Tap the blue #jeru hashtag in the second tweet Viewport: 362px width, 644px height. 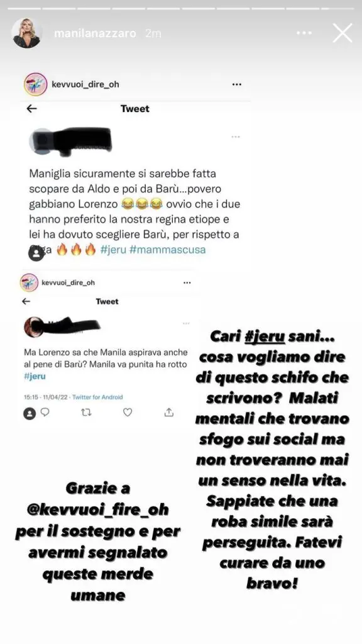35,376
